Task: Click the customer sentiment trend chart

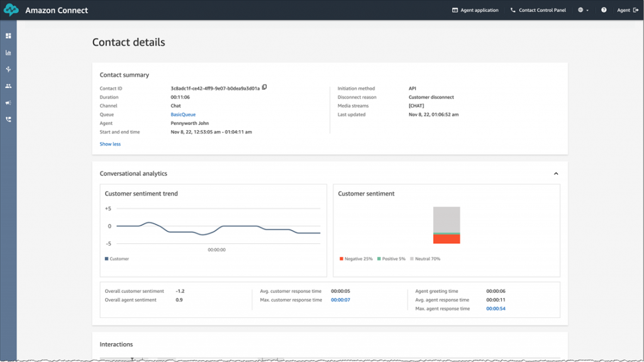Action: click(213, 228)
